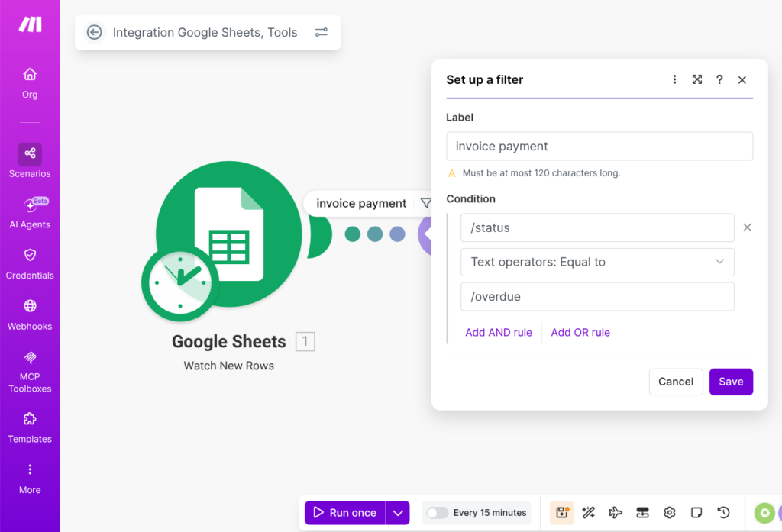Expand Run once dropdown arrow
The height and width of the screenshot is (532, 782).
click(x=398, y=513)
